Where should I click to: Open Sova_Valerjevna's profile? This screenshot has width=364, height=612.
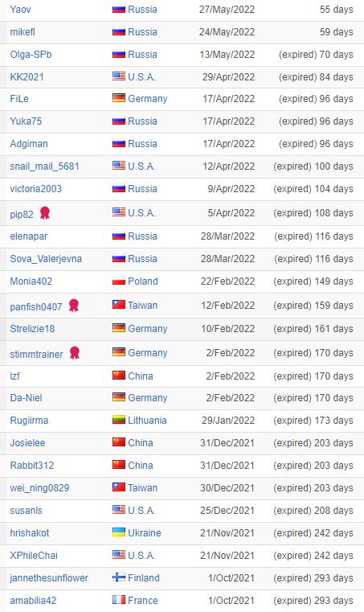point(46,259)
